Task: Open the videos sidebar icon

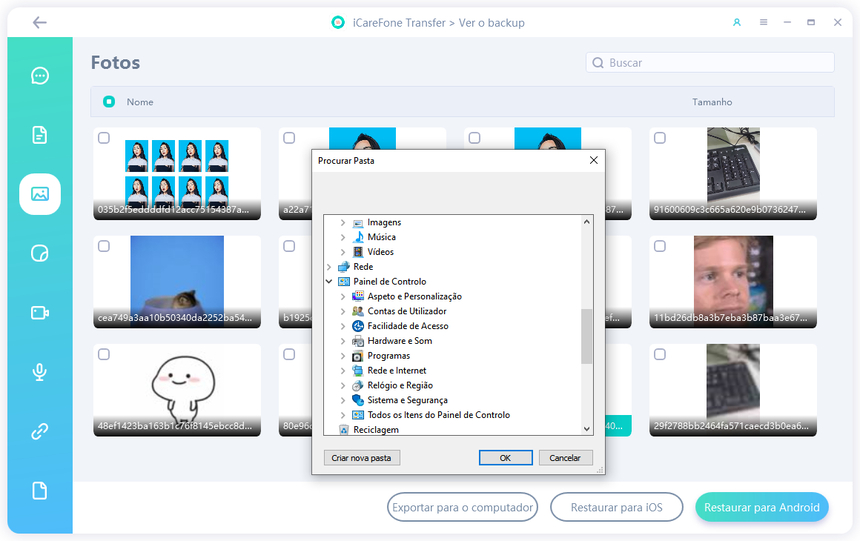Action: point(39,313)
